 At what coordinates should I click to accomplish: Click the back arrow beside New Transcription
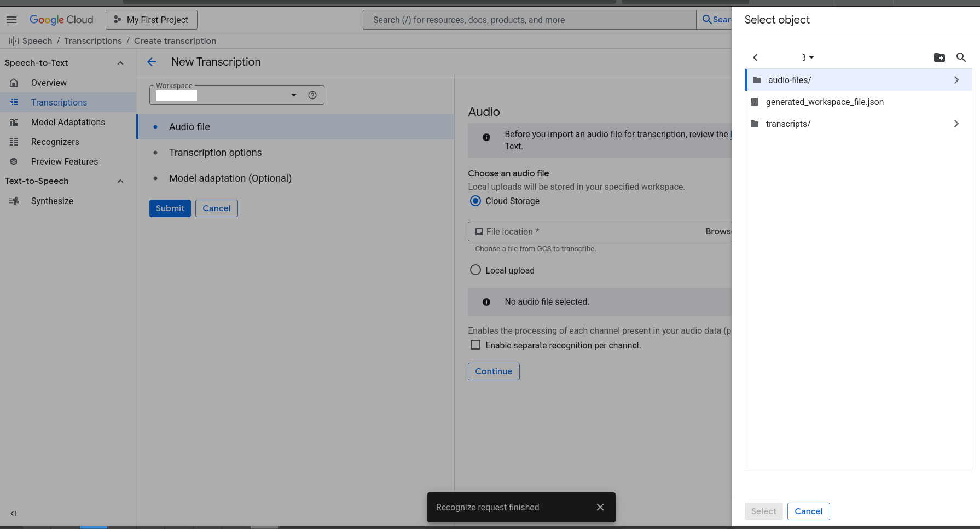152,62
